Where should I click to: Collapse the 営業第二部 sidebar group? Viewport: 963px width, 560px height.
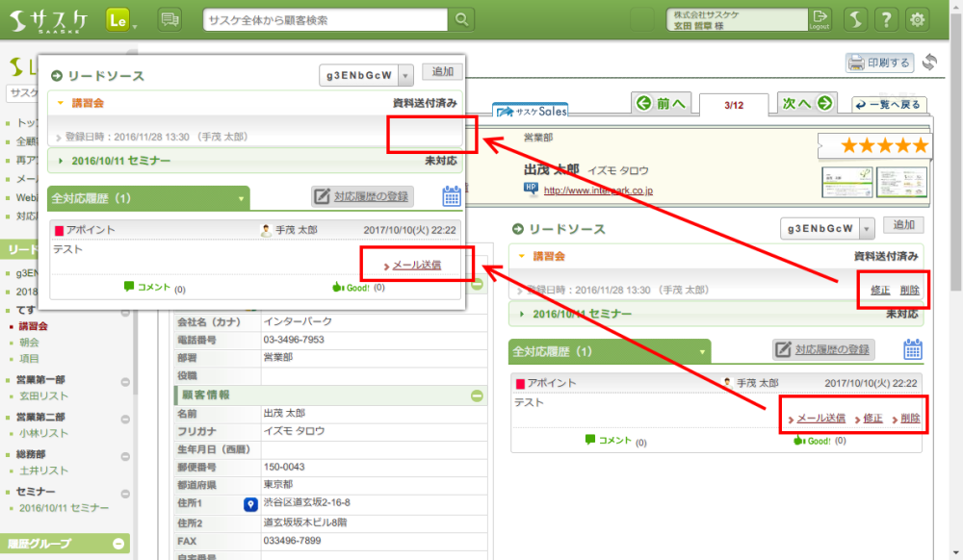(x=125, y=419)
